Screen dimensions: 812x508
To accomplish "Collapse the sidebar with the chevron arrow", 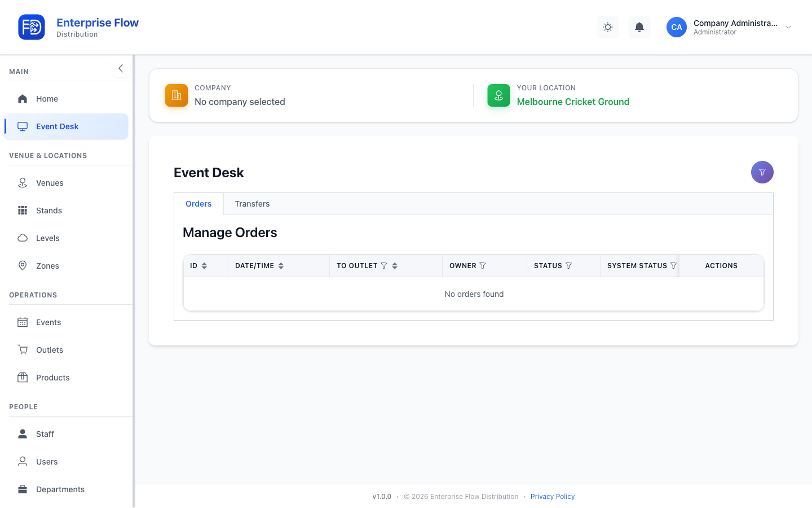I will [x=121, y=68].
